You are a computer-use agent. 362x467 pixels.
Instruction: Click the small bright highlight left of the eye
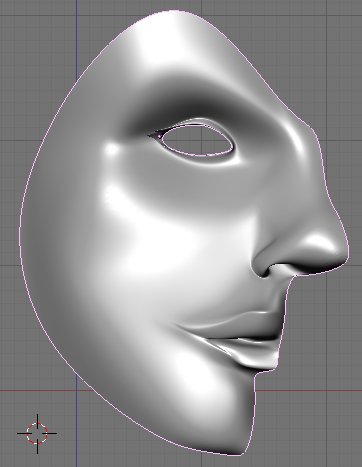point(111,149)
